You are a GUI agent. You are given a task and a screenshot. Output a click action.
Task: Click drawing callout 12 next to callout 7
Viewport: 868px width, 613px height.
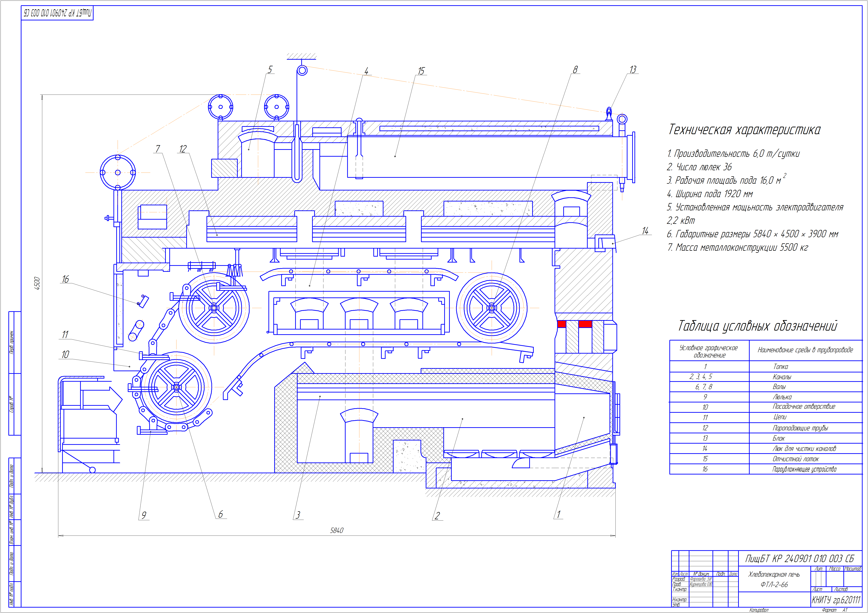[x=183, y=149]
